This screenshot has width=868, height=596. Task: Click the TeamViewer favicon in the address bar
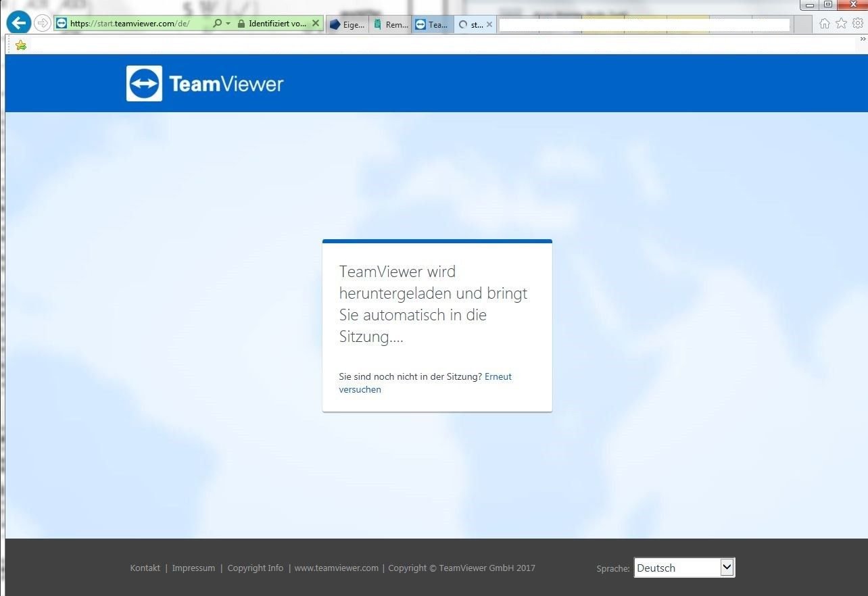(x=62, y=24)
